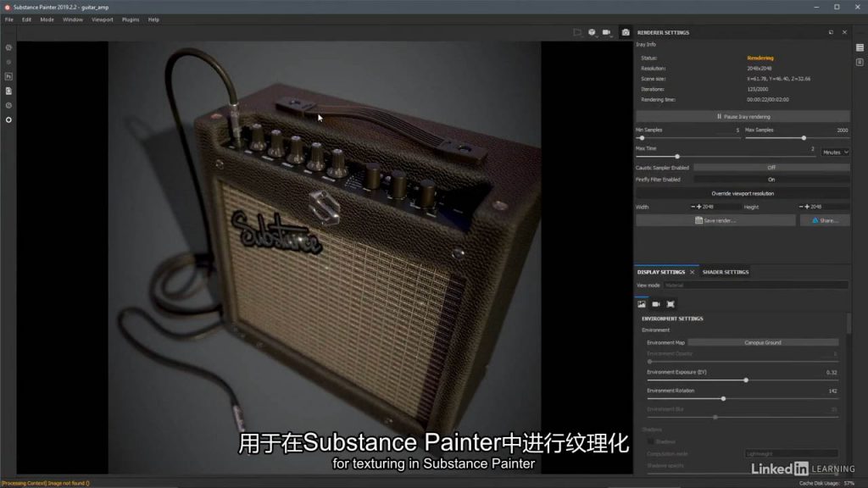
Task: Open the video camera selection icon
Action: point(607,32)
